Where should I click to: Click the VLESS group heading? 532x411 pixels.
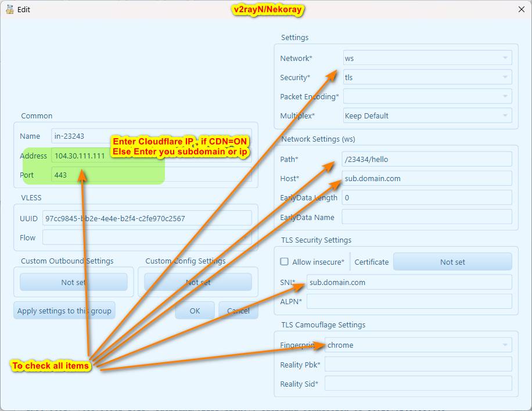(31, 198)
